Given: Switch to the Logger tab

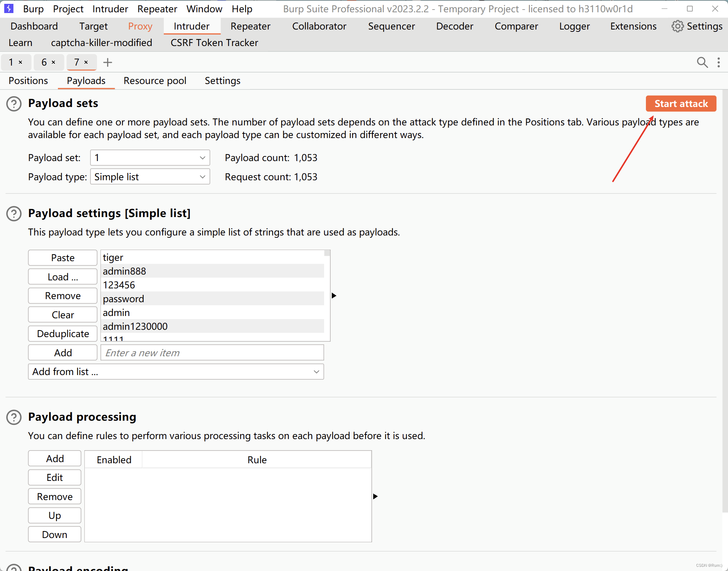Looking at the screenshot, I should pyautogui.click(x=574, y=26).
